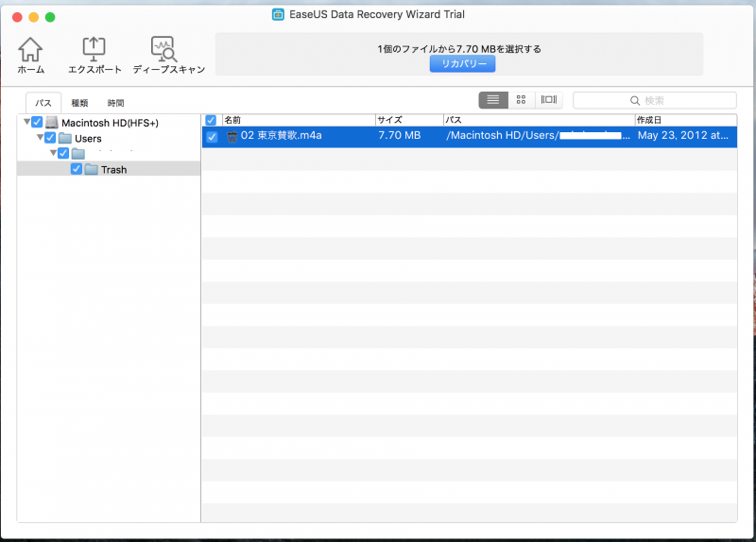Click the リカバリー recover button

pos(462,63)
